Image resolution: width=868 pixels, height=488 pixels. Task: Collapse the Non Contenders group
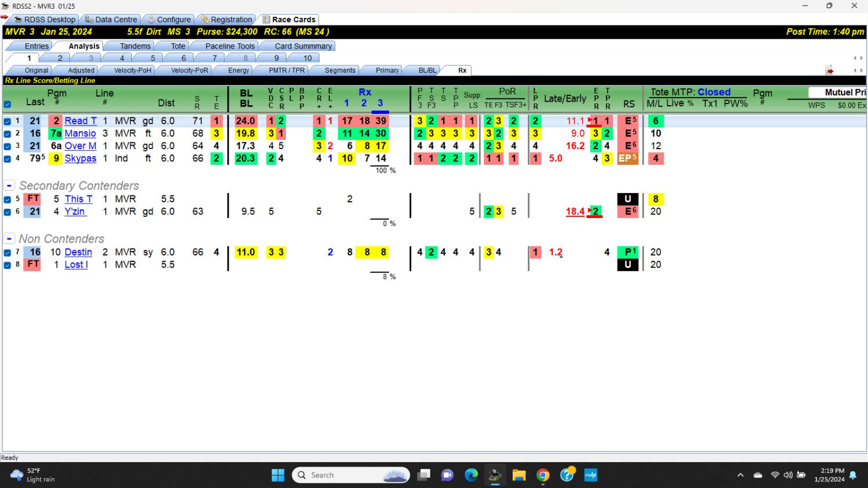(x=9, y=239)
